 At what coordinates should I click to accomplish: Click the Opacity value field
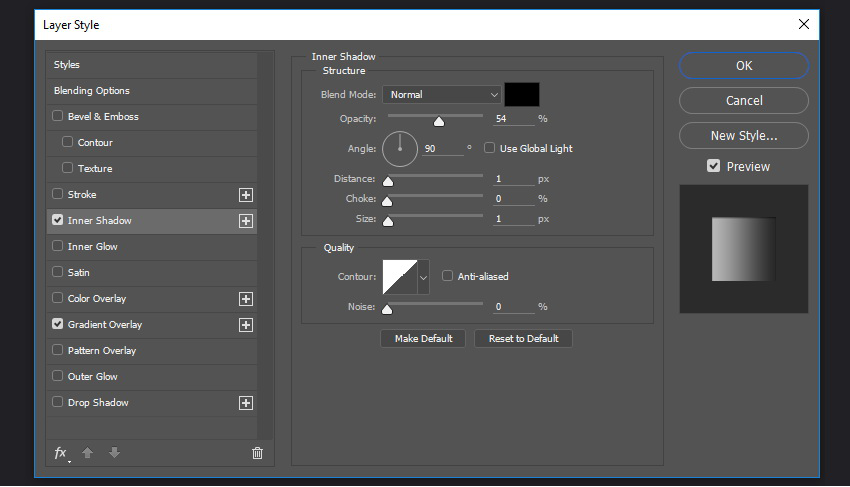(x=514, y=119)
